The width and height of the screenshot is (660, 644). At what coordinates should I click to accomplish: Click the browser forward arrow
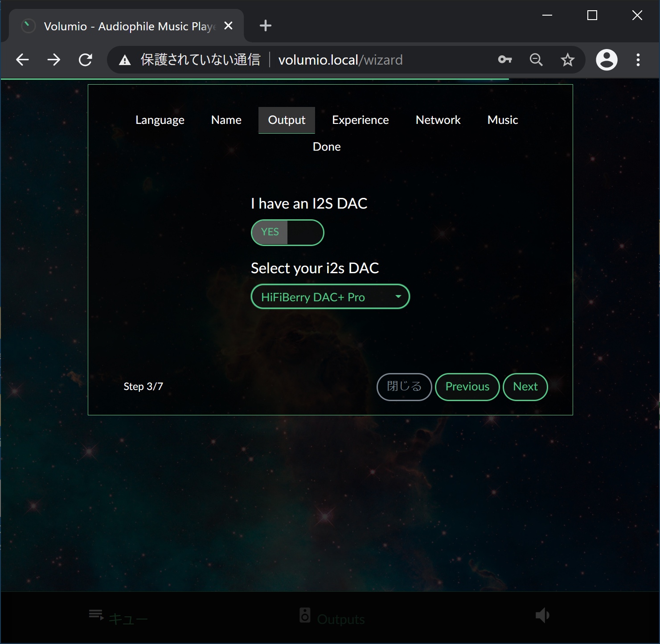[54, 60]
